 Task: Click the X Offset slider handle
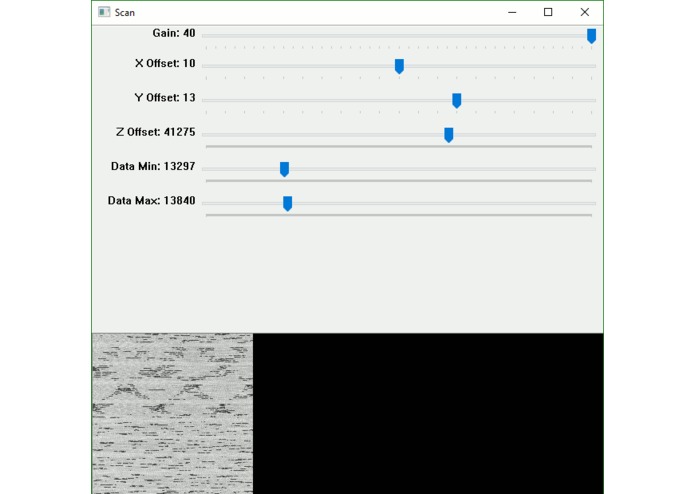(x=399, y=66)
